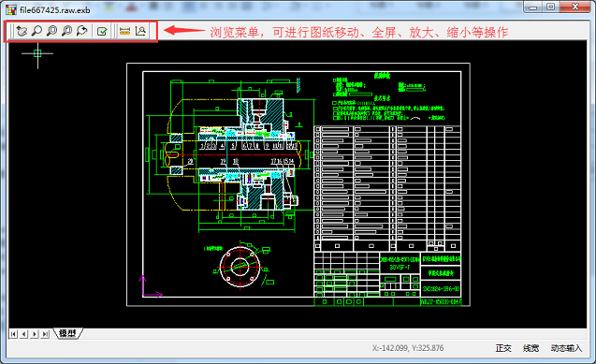Toggle the 线宽 line width display

531,348
